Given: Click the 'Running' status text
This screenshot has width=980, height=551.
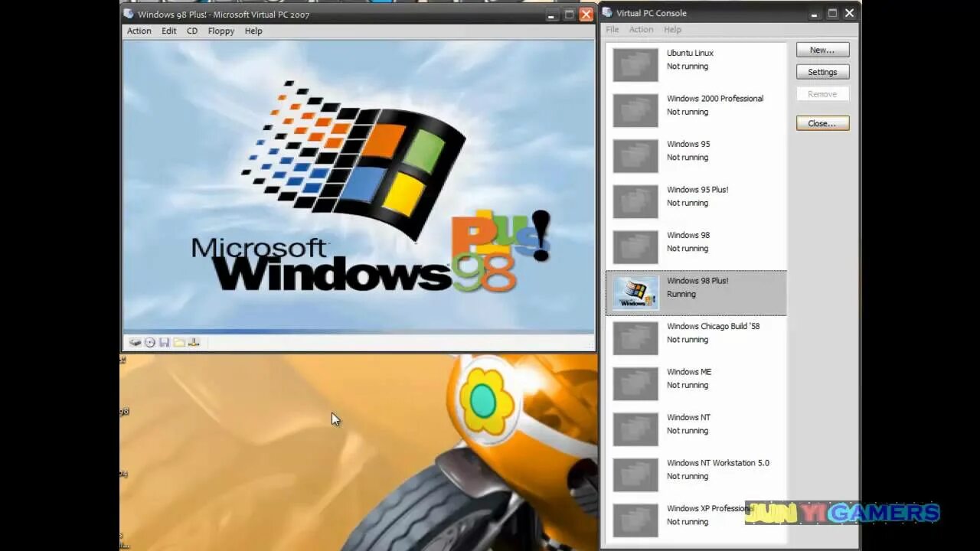Looking at the screenshot, I should click(681, 294).
